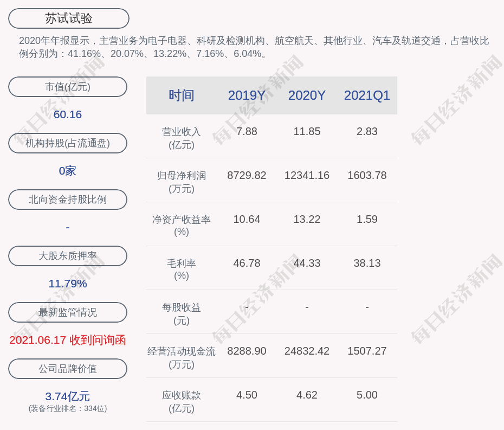
Task: Select ROE value 1.59
Action: coord(367,219)
